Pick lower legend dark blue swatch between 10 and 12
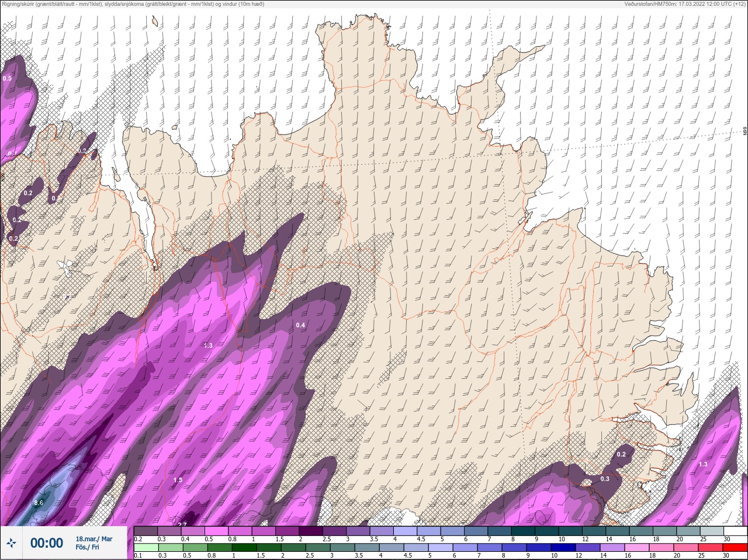The width and height of the screenshot is (748, 560). point(563,548)
